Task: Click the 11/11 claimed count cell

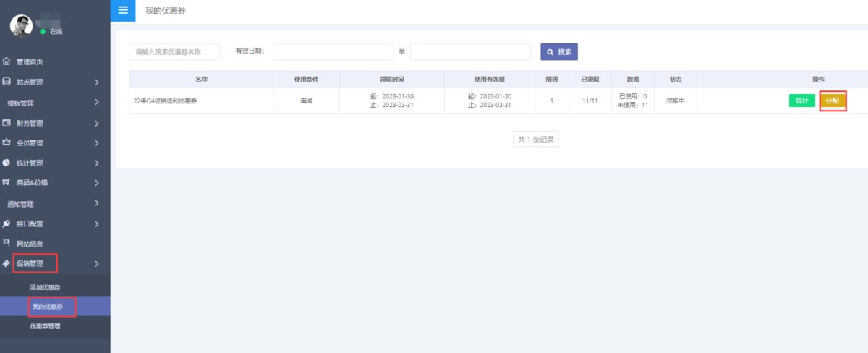Action: 590,101
